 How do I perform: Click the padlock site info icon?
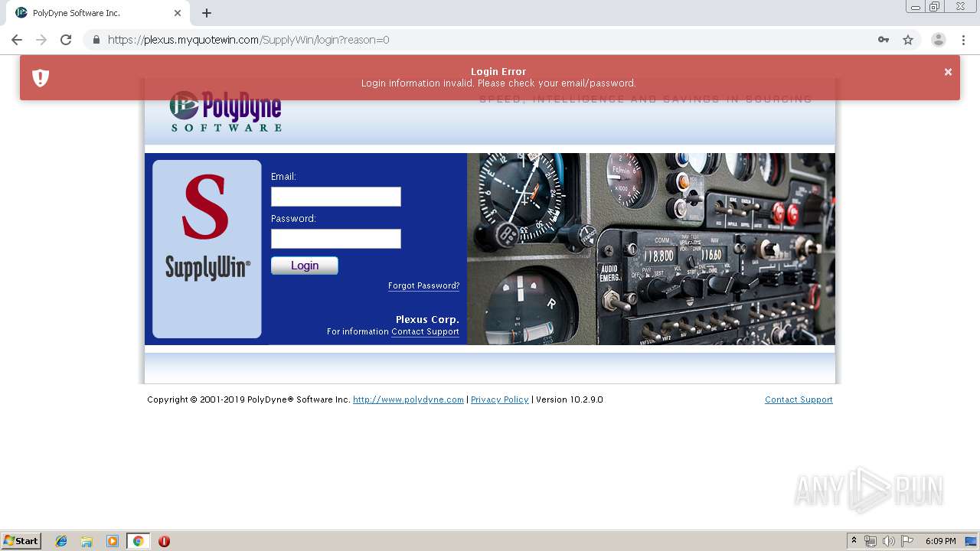pos(96,40)
